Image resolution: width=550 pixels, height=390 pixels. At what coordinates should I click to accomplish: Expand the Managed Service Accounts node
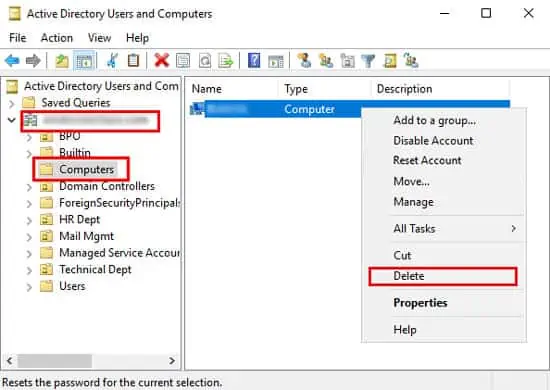coord(29,254)
